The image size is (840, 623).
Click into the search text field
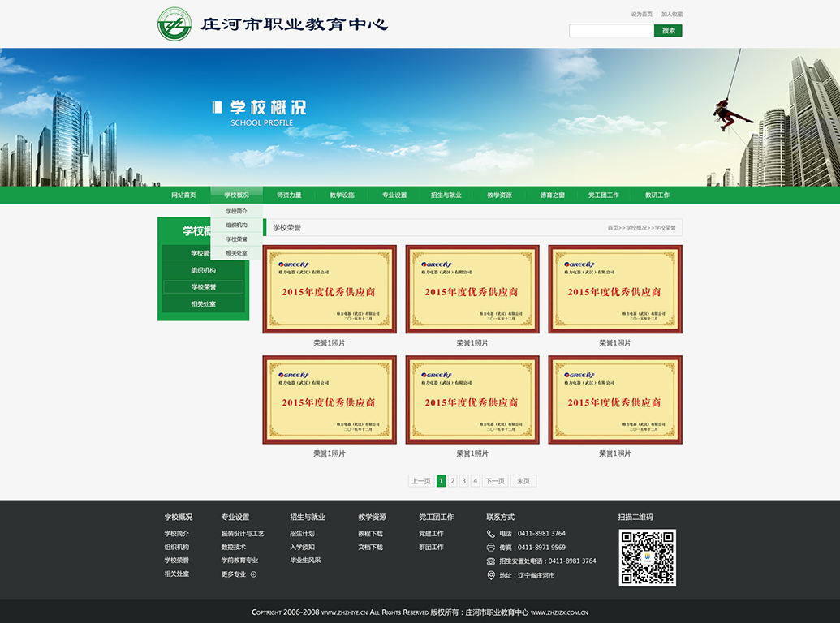[x=611, y=31]
